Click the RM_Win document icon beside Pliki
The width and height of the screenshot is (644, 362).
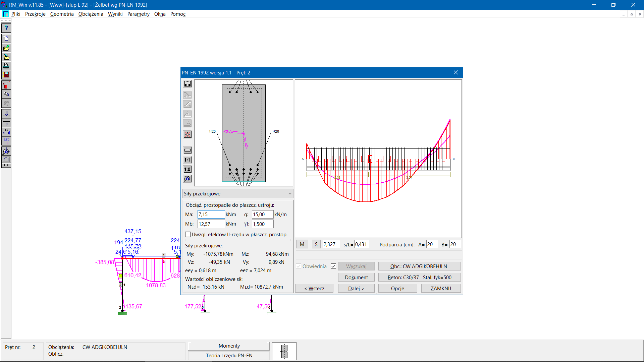pos(6,14)
